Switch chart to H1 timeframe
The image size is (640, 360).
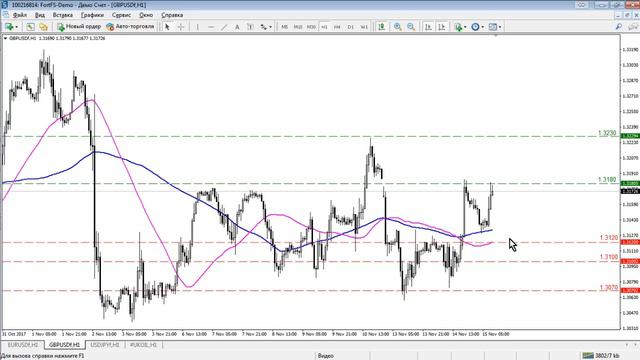(324, 27)
